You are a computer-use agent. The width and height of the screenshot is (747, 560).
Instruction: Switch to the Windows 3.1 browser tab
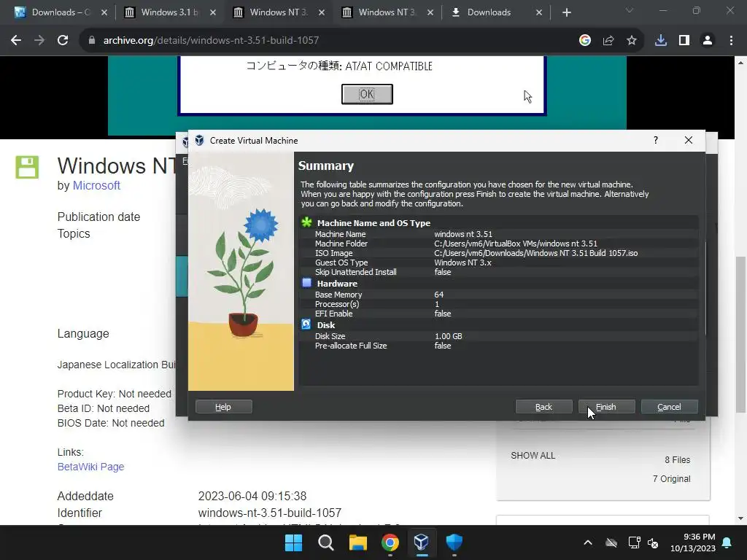click(169, 12)
